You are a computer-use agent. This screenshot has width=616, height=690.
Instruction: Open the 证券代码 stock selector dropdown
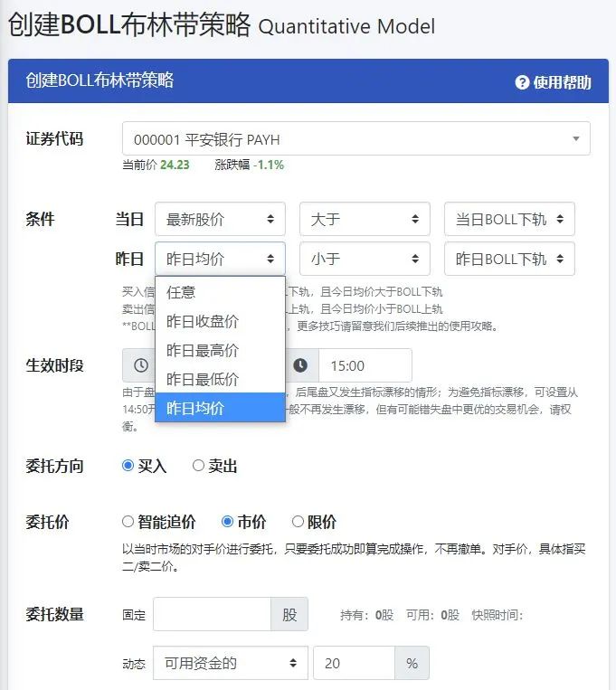355,139
